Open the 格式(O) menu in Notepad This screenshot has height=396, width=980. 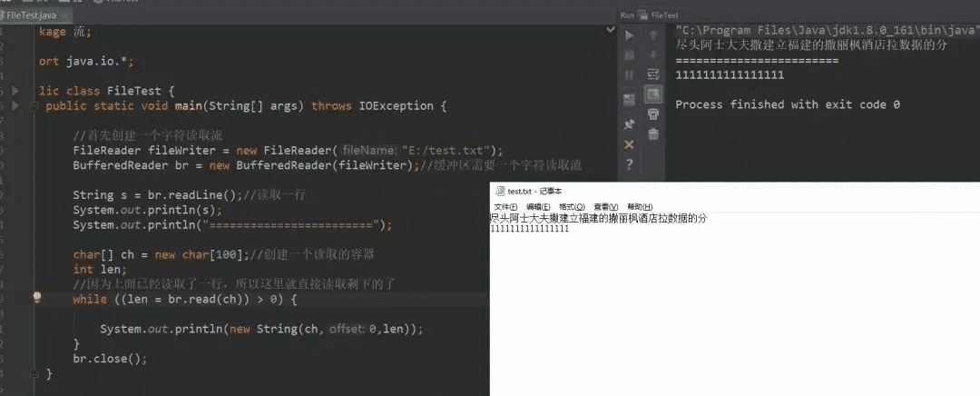pos(572,207)
